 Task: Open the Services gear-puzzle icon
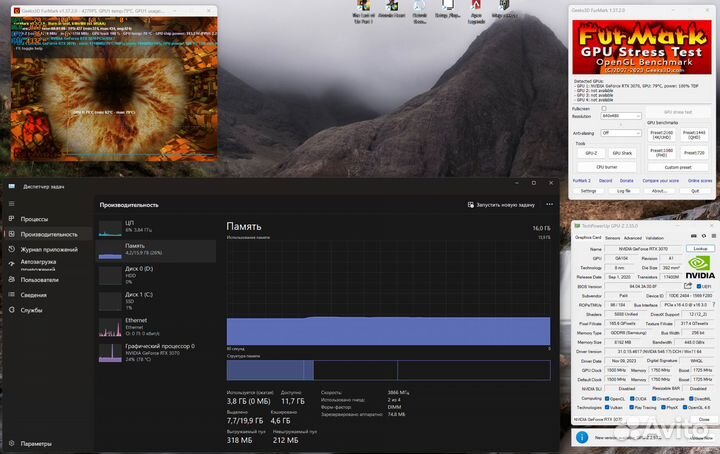11,310
